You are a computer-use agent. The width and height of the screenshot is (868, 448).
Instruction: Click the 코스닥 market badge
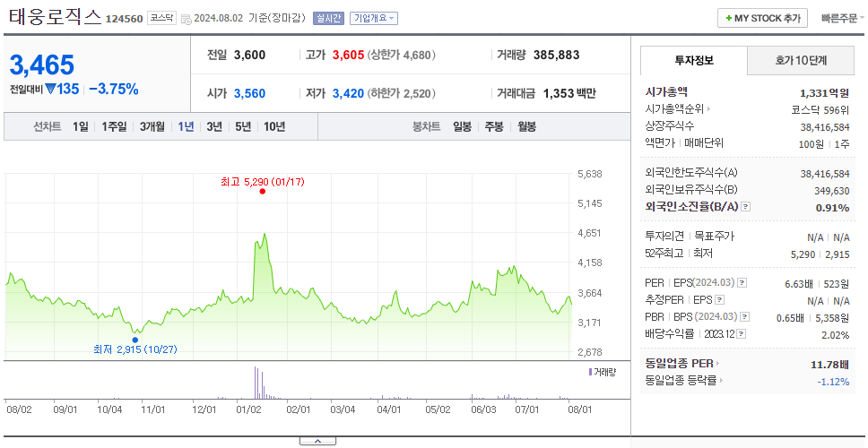(x=161, y=18)
